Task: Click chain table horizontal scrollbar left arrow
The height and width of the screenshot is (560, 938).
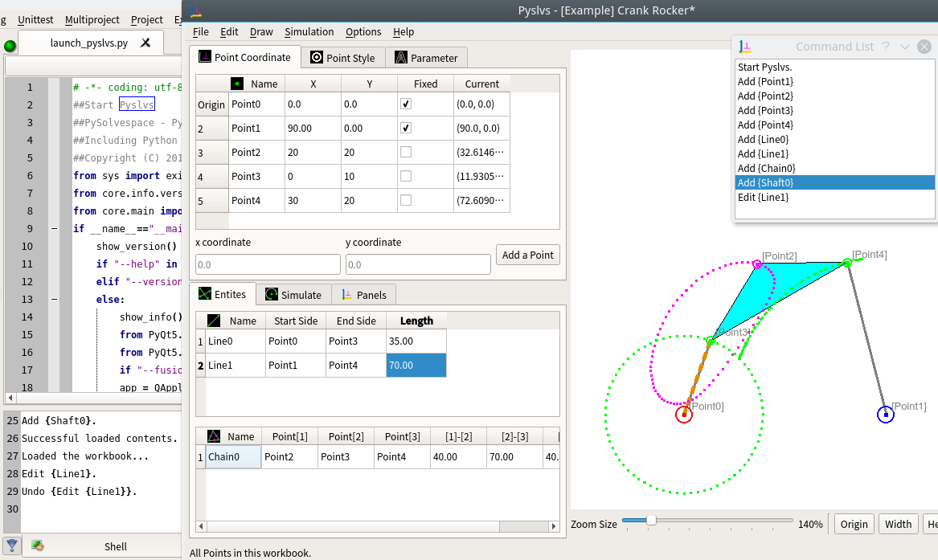Action: click(201, 526)
